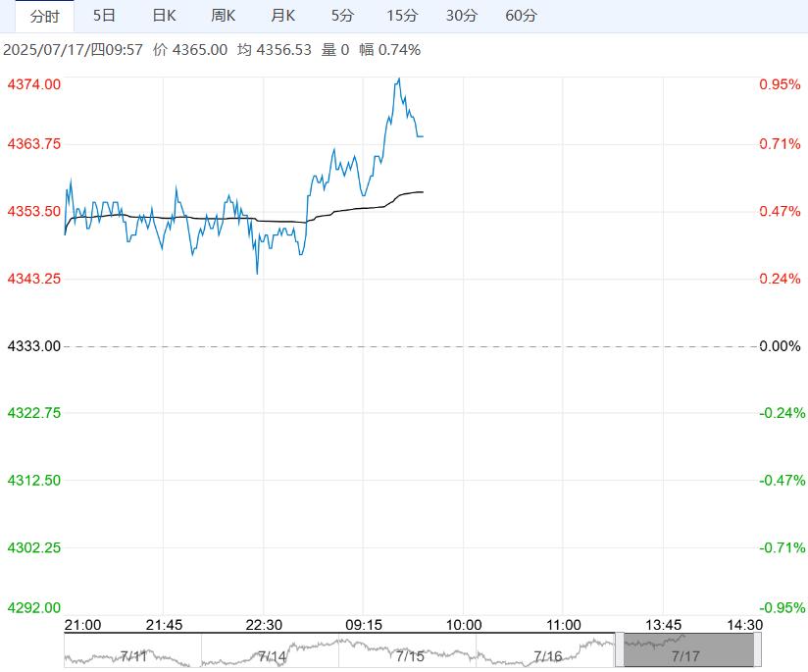Switch to the 15分 tab
The height and width of the screenshot is (672, 808).
tap(402, 16)
